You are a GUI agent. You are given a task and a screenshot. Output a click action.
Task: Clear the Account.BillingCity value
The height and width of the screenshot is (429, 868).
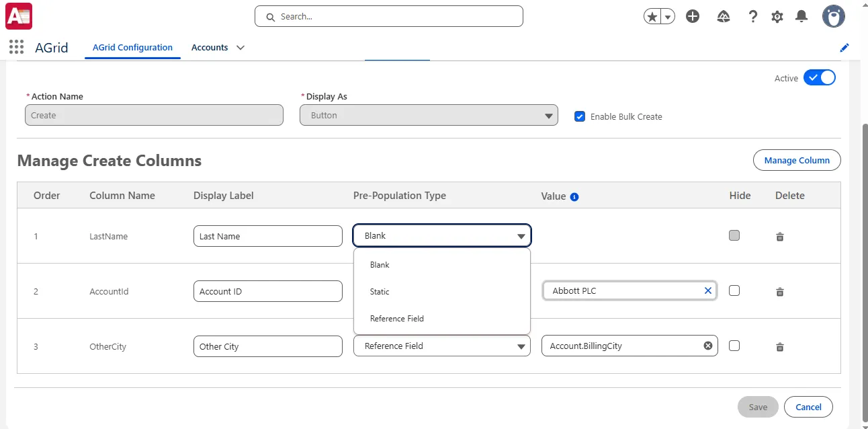tap(707, 346)
